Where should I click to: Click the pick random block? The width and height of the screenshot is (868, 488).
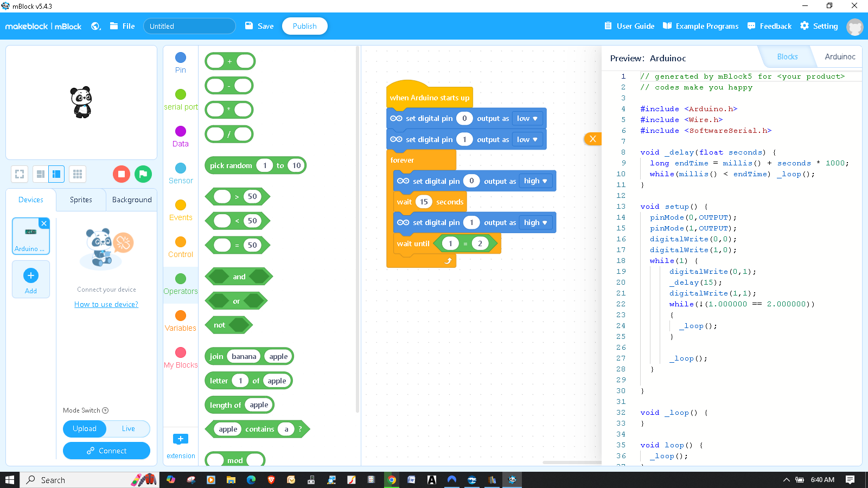coord(255,165)
